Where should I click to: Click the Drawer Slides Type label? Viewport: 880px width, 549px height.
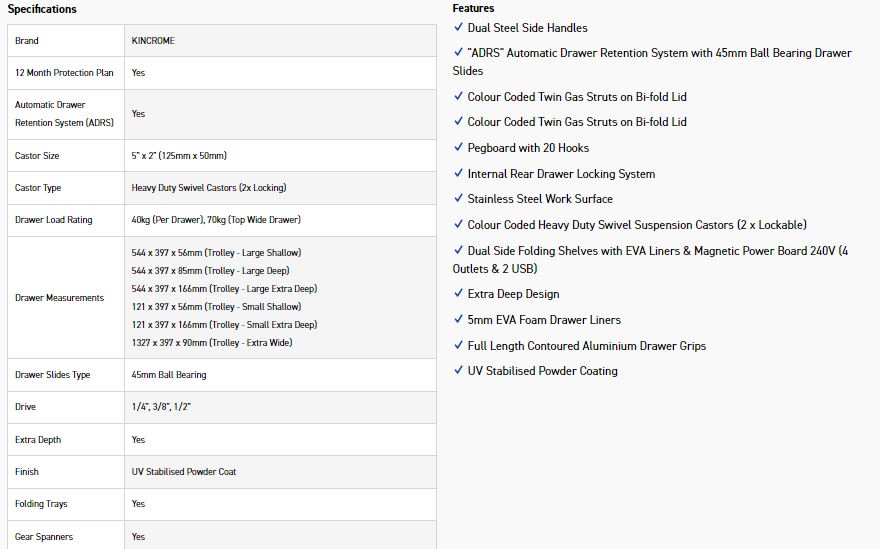click(x=53, y=375)
